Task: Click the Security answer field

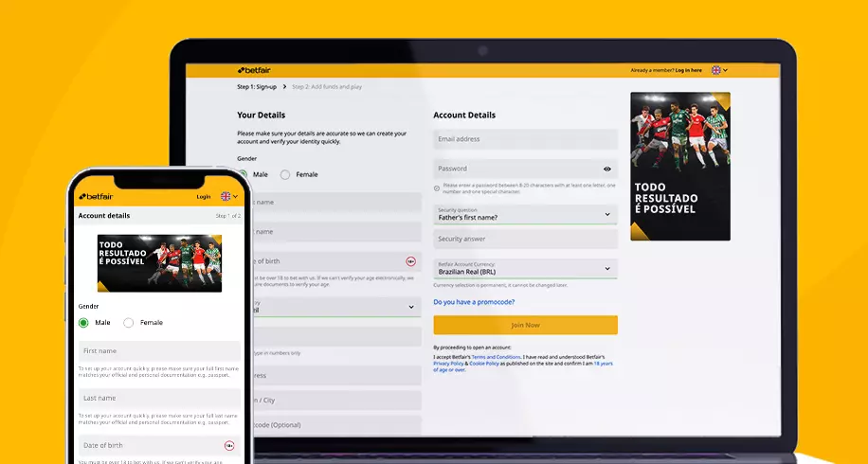Action: coord(525,239)
